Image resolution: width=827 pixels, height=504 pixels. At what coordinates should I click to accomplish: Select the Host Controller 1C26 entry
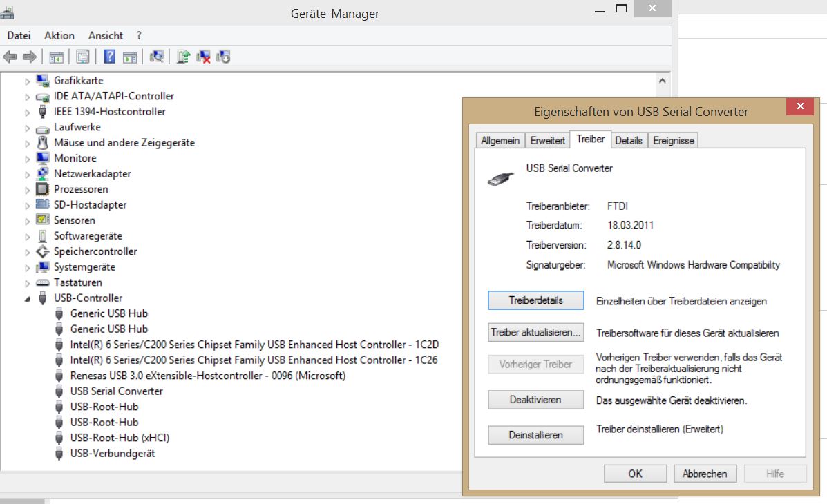254,360
